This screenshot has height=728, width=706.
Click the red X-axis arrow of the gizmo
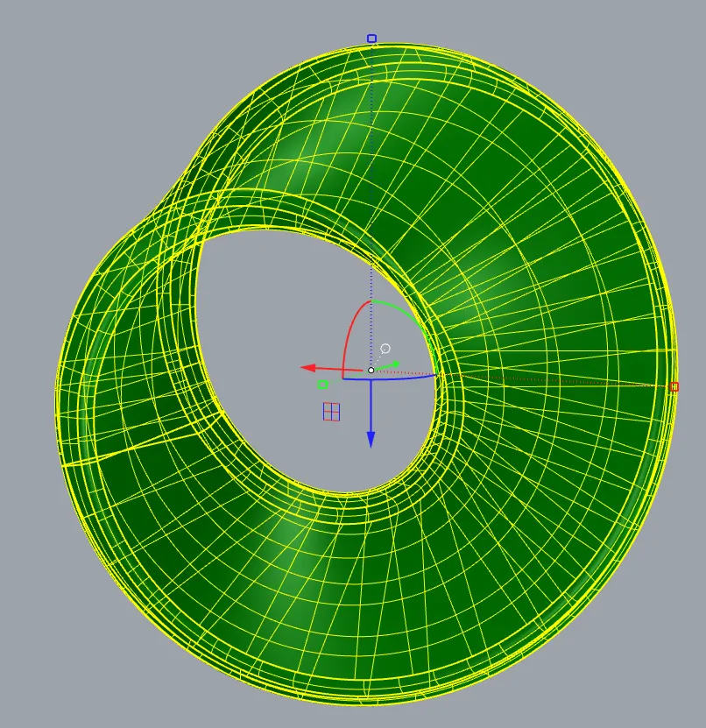[315, 366]
